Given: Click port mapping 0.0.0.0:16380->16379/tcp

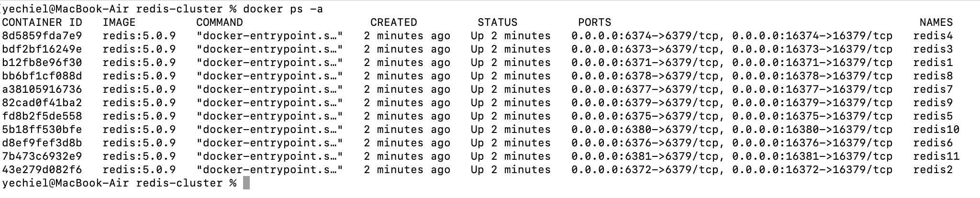Looking at the screenshot, I should tap(812, 130).
